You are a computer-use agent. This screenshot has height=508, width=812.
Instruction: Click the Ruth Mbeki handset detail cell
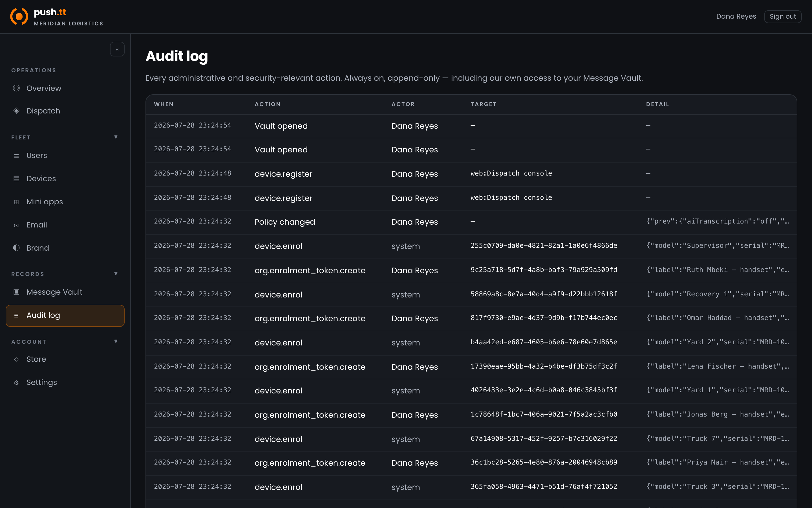pos(717,270)
